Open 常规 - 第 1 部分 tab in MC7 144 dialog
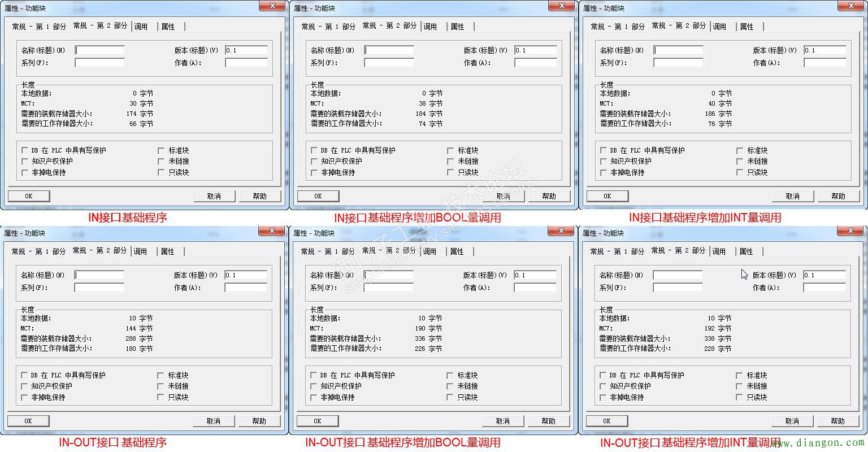Screen dimensions: 868x452 [x=39, y=251]
